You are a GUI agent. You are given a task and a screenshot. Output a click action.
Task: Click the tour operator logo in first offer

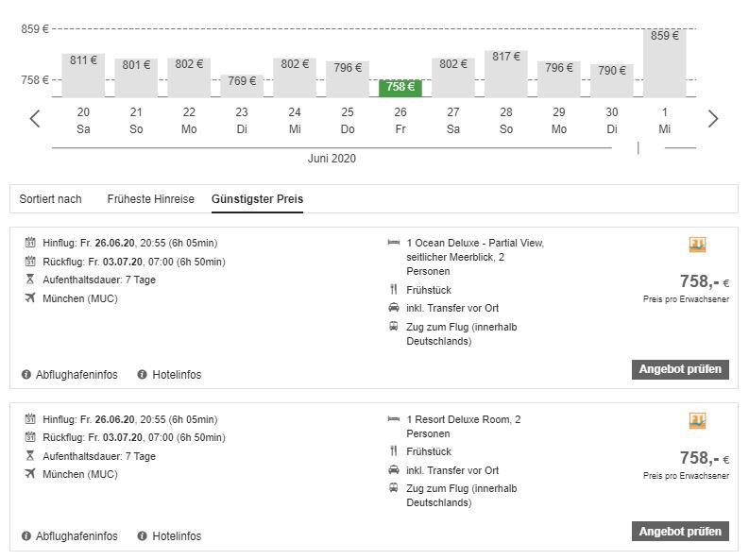tap(698, 245)
